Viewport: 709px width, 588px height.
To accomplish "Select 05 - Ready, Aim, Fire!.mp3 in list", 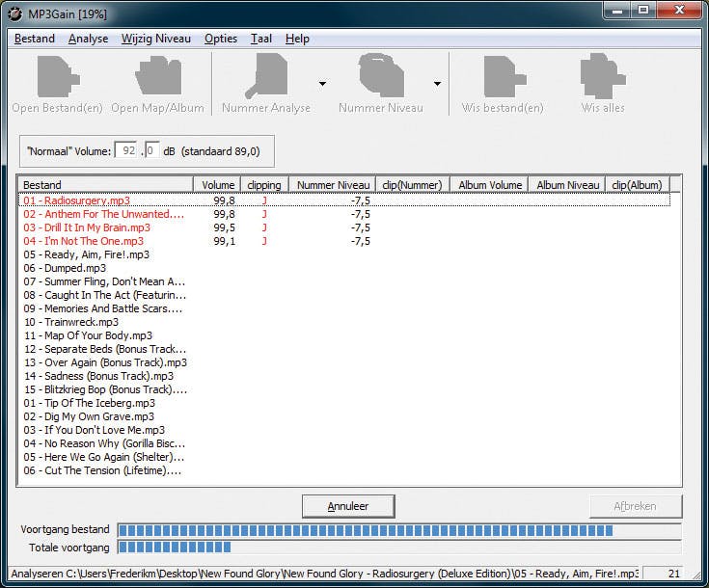I will (x=87, y=254).
